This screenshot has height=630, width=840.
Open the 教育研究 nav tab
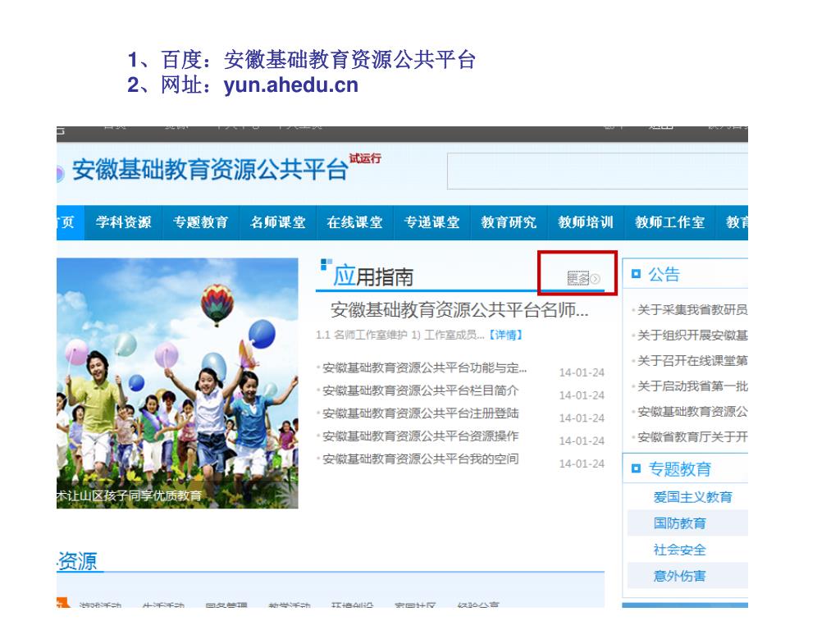point(509,222)
